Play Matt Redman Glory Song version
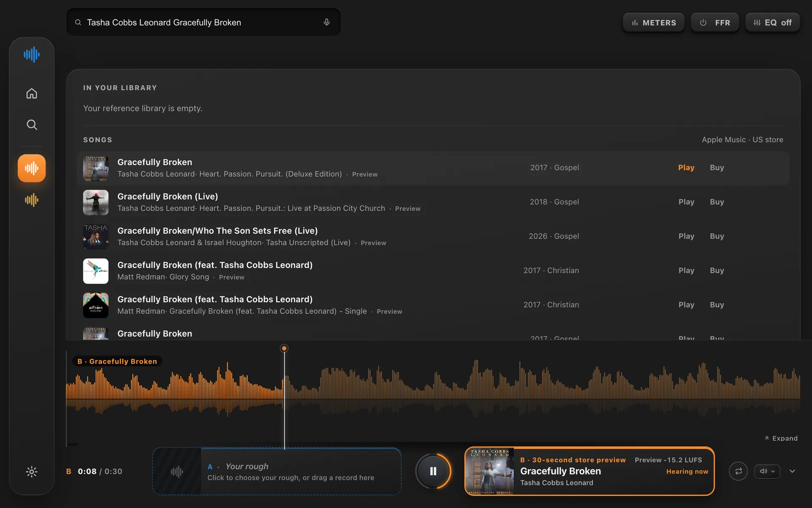This screenshot has width=812, height=508. click(x=686, y=271)
